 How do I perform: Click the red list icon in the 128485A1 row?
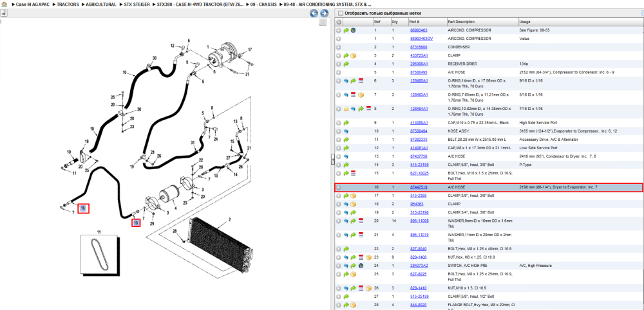[x=361, y=81]
